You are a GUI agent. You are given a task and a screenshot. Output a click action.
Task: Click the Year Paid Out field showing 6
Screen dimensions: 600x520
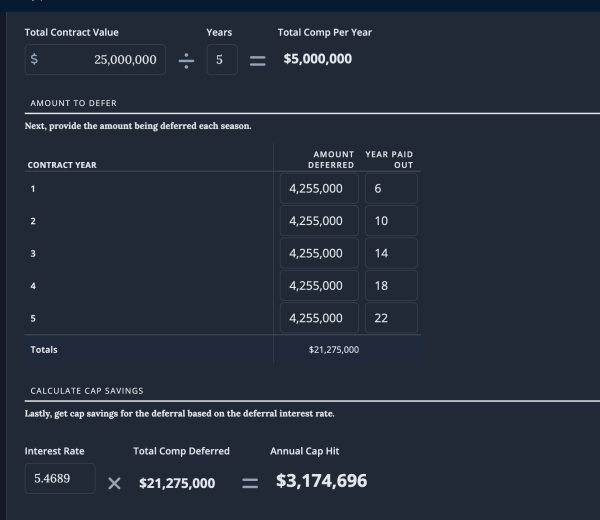(391, 188)
